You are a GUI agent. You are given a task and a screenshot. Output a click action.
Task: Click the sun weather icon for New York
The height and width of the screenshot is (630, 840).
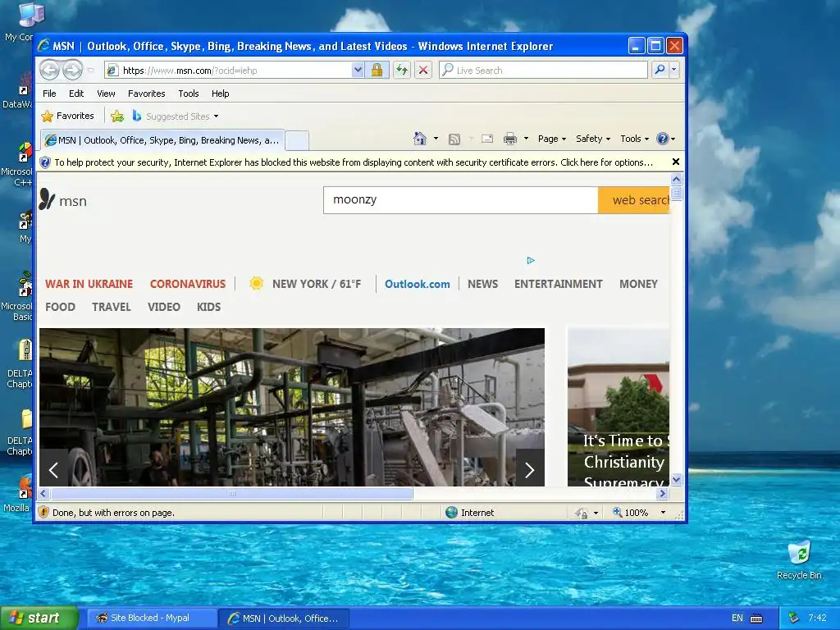[256, 283]
